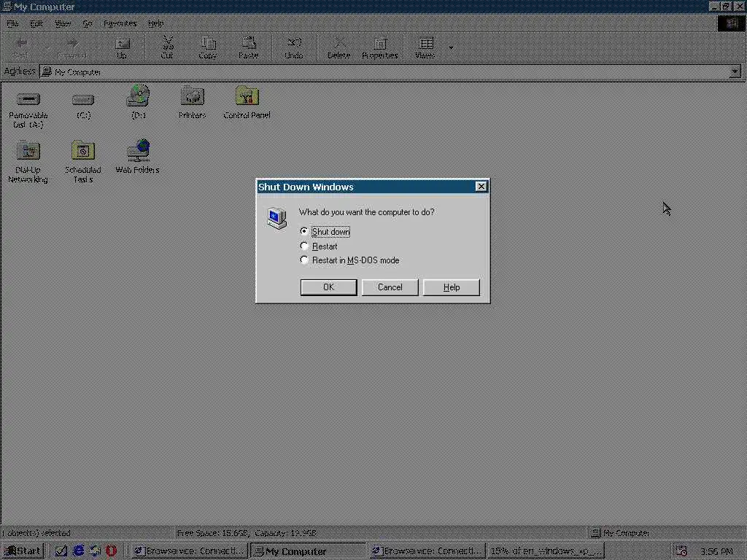
Task: Click the My Computer title bar icon
Action: click(7, 7)
